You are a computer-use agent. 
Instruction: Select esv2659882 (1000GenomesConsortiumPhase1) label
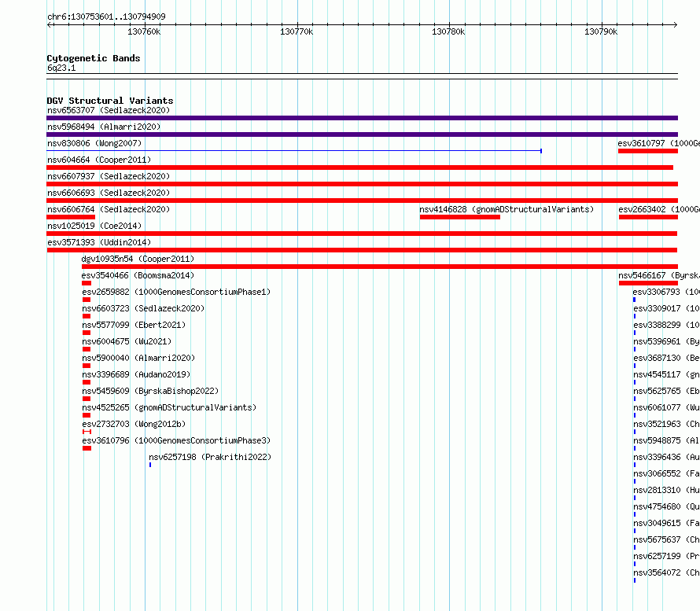pyautogui.click(x=176, y=292)
